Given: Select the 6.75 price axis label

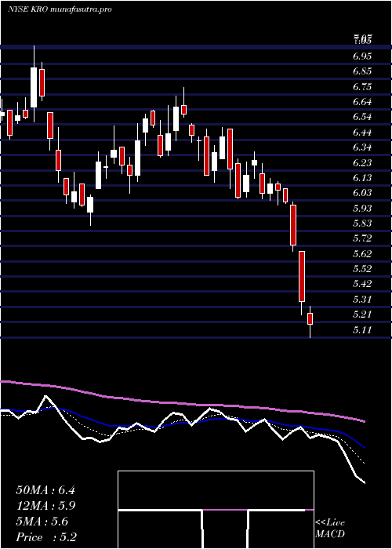Looking at the screenshot, I should pyautogui.click(x=362, y=87).
